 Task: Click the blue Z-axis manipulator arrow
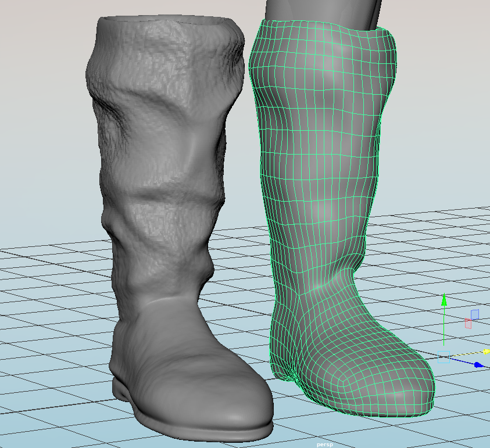click(x=478, y=364)
